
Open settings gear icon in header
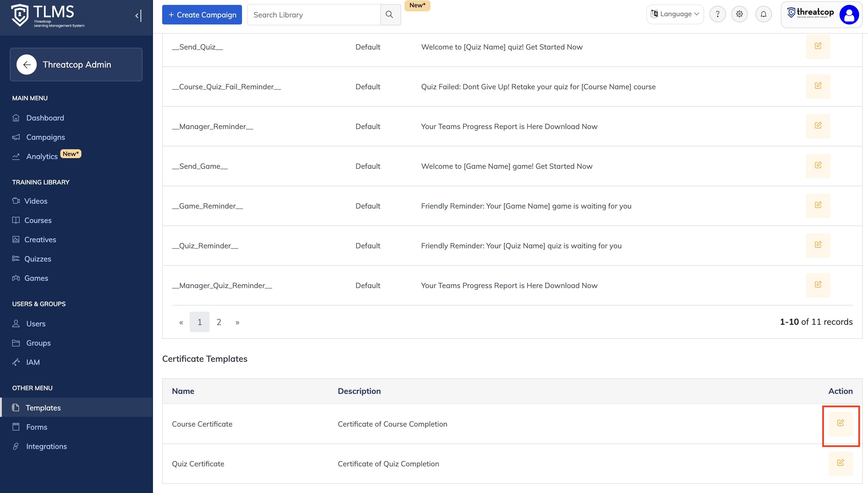click(x=739, y=14)
